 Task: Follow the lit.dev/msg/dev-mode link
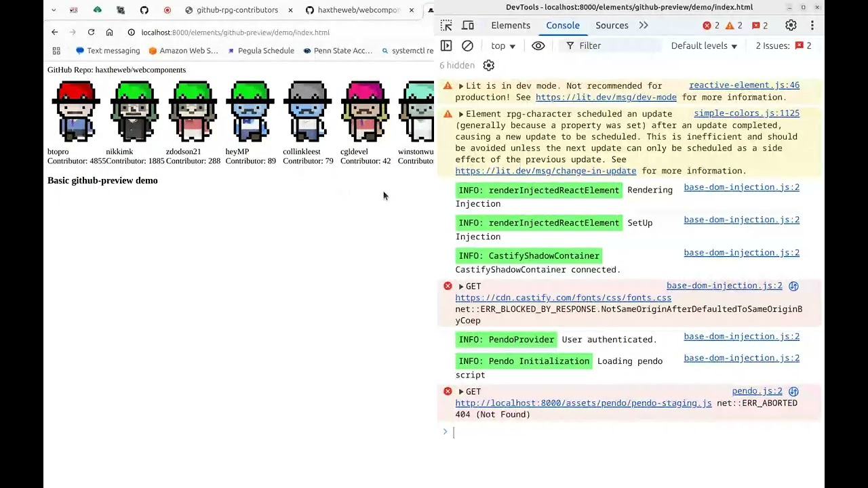tap(606, 97)
